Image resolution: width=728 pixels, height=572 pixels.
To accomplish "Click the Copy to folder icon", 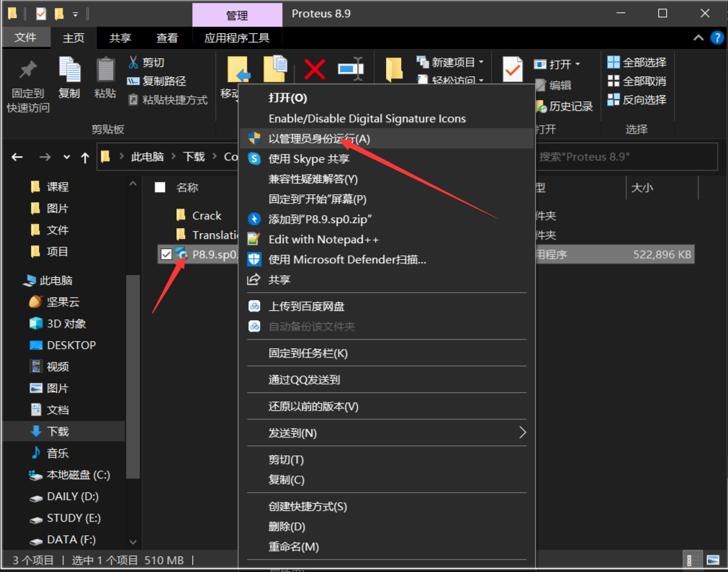I will 275,68.
